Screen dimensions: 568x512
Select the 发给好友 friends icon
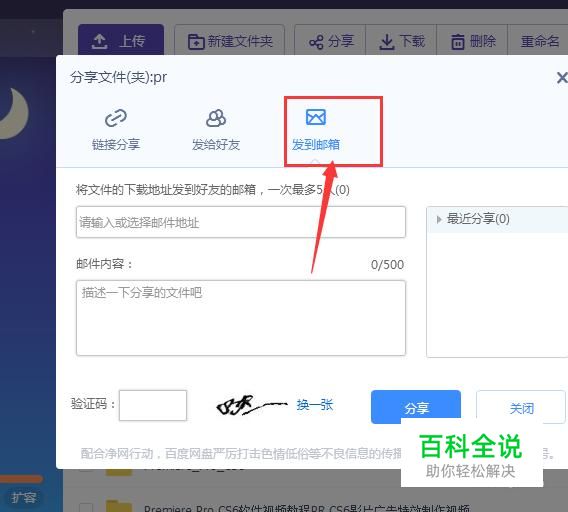[x=216, y=118]
